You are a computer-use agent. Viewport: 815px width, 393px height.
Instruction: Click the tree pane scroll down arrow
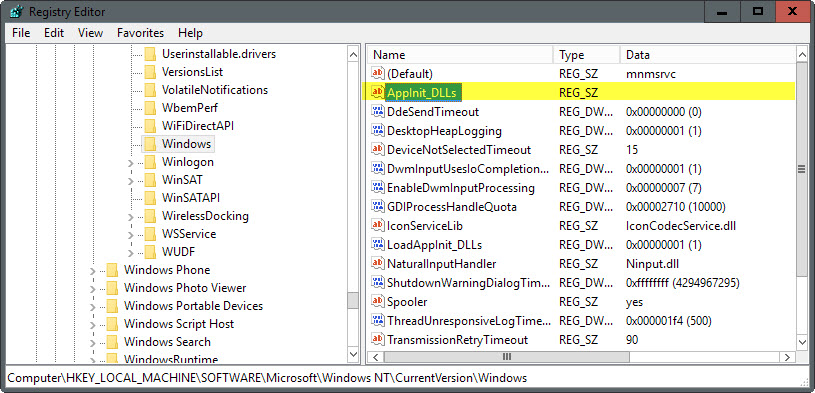(353, 355)
